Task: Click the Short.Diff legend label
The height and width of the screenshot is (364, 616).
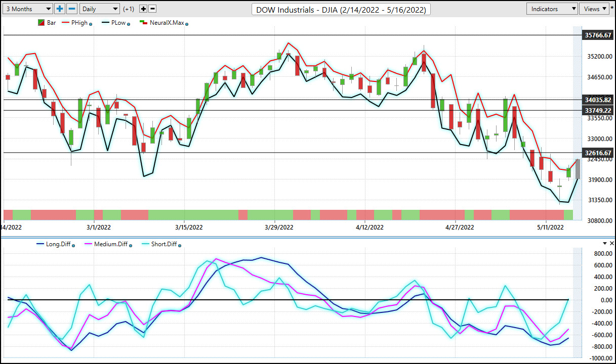Action: [163, 244]
